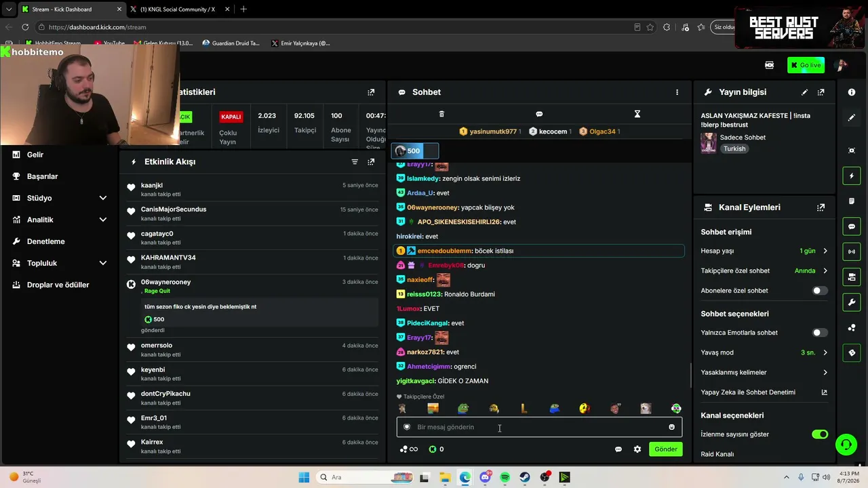868x488 pixels.
Task: Disable İzlenme sayısını göster switch
Action: 820,434
